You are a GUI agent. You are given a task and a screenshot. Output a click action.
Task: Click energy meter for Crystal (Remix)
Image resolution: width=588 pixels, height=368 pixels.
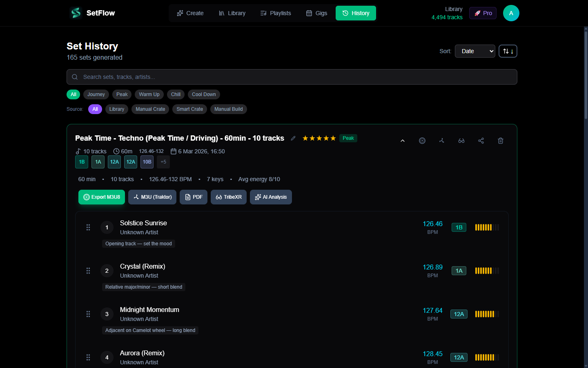(487, 271)
